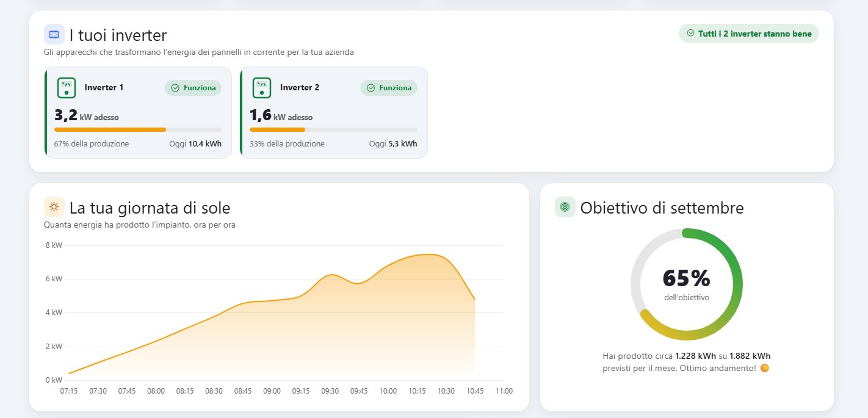
Task: Click the target icon beside 'Obiettivo di settembre'
Action: [565, 207]
